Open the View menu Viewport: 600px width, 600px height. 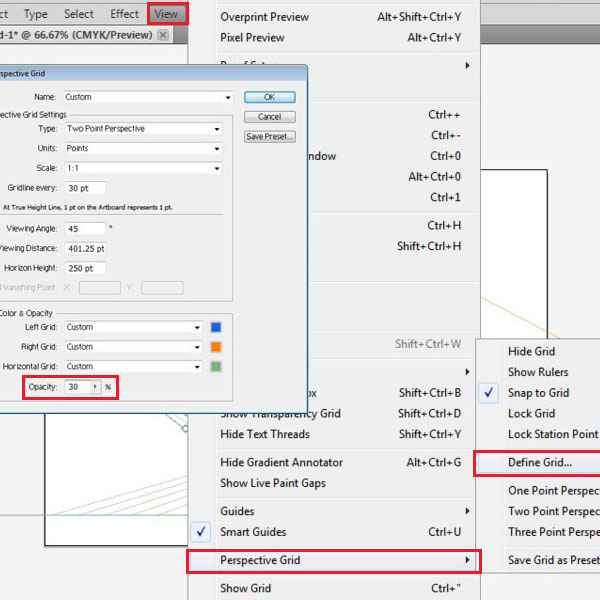tap(166, 14)
